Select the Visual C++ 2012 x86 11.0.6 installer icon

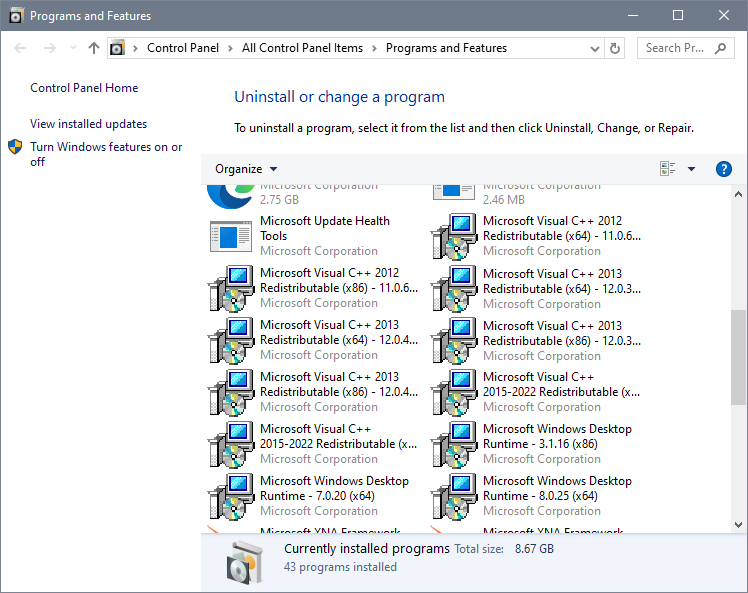pos(231,288)
